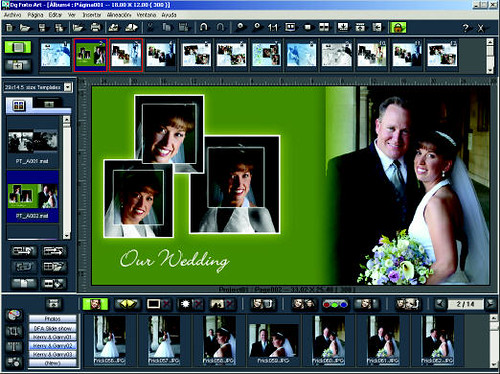Viewport: 500px width, 374px height.
Task: Click the red green blue color adjust icon
Action: click(335, 304)
